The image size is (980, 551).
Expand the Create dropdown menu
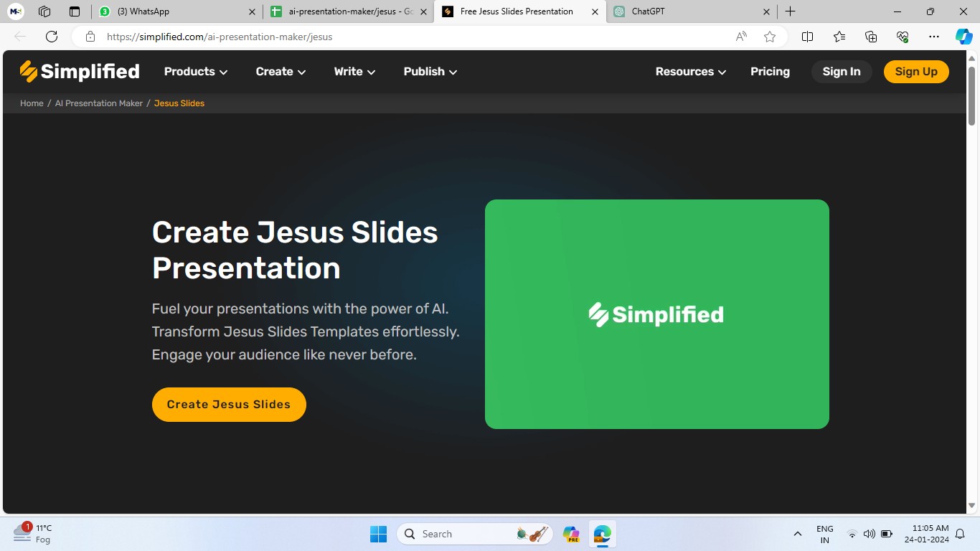click(281, 72)
